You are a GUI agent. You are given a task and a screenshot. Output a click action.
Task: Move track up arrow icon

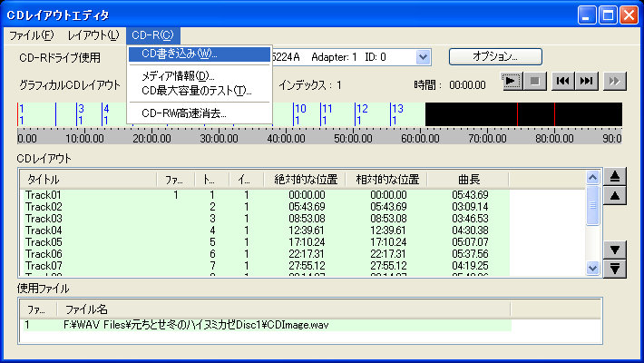pos(615,195)
